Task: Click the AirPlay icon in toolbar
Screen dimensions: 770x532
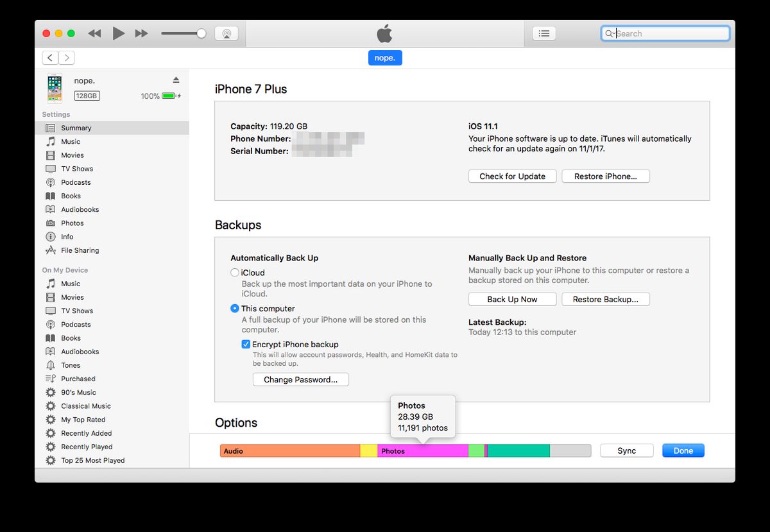Action: (x=226, y=33)
